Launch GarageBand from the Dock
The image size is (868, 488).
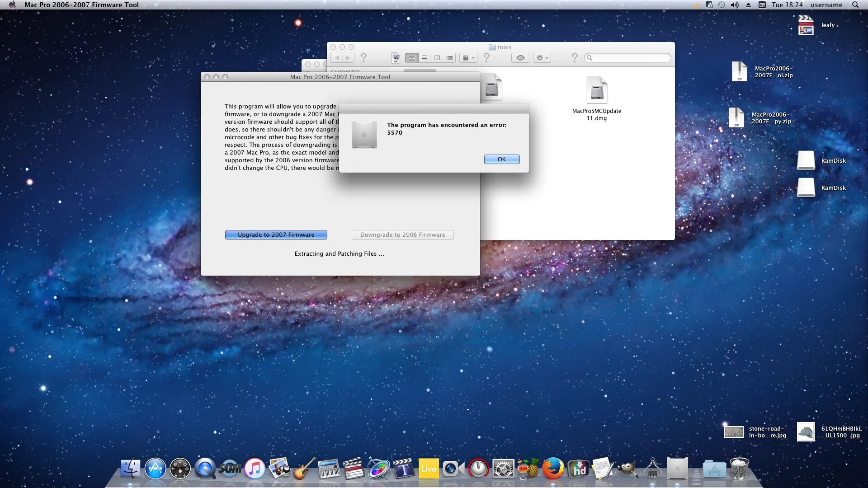304,469
